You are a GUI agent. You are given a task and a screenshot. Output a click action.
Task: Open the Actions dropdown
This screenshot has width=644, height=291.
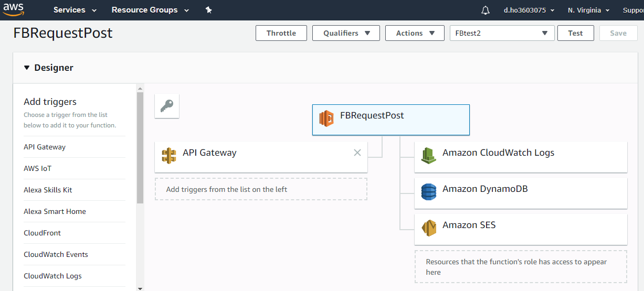[x=415, y=33]
